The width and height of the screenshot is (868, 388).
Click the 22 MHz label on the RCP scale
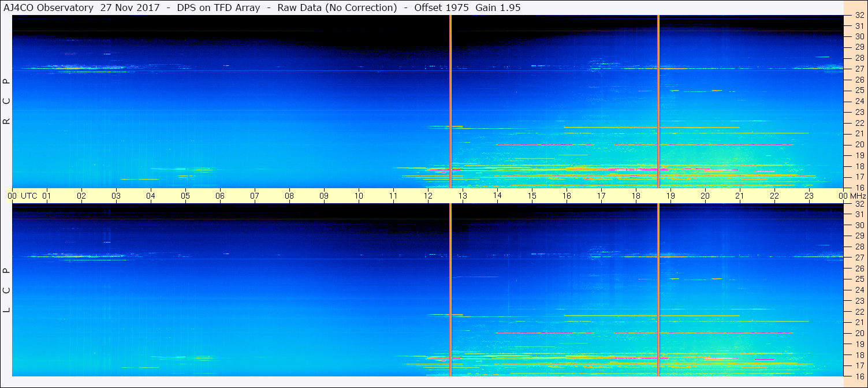click(x=859, y=122)
